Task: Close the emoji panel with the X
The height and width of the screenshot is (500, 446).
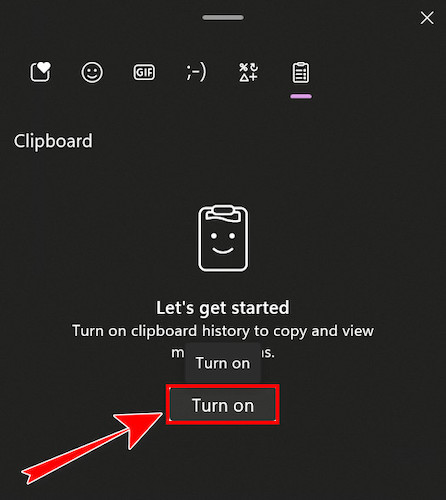Action: tap(427, 18)
